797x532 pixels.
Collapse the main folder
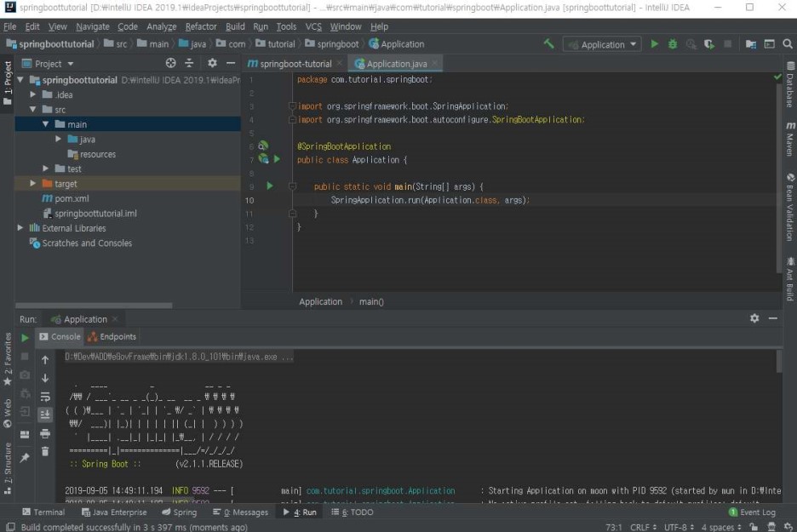[46, 124]
